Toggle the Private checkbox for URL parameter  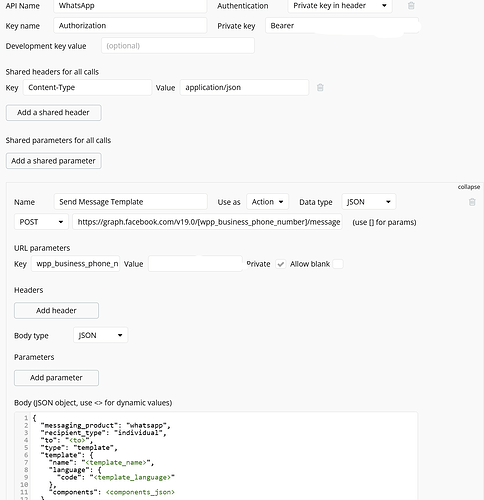(x=281, y=264)
